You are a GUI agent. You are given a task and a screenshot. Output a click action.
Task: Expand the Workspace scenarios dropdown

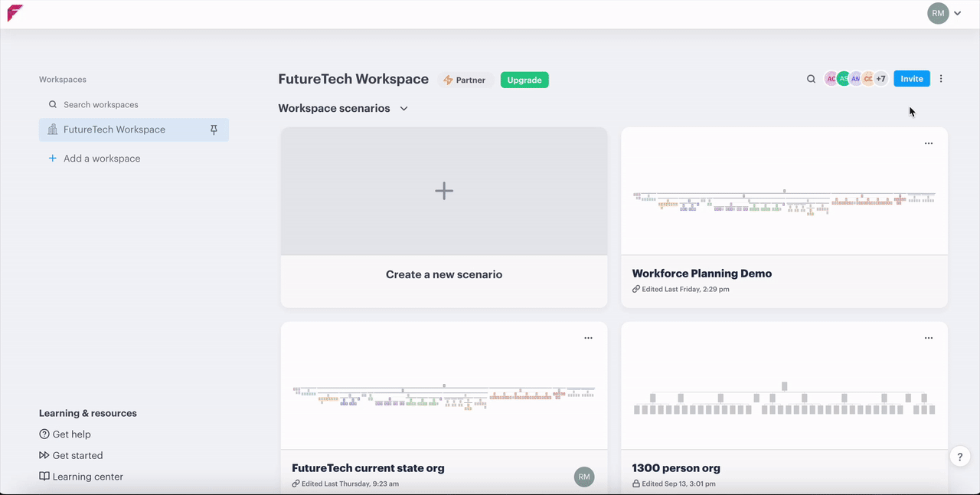tap(403, 109)
